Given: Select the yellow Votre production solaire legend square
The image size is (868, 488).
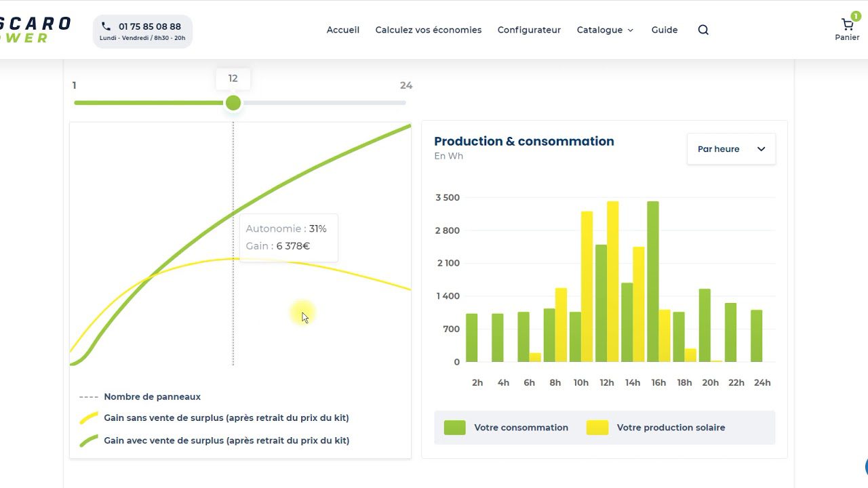Looking at the screenshot, I should point(597,427).
